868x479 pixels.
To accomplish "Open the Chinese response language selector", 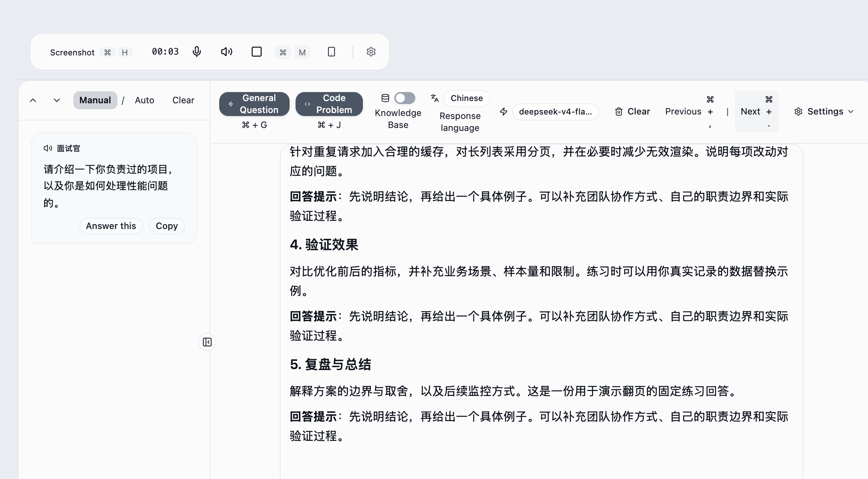I will (467, 98).
